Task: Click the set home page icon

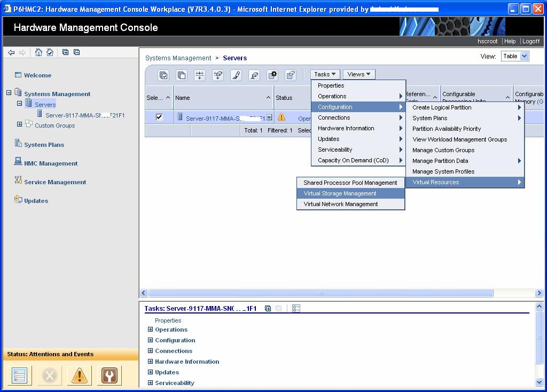Action: [50, 52]
